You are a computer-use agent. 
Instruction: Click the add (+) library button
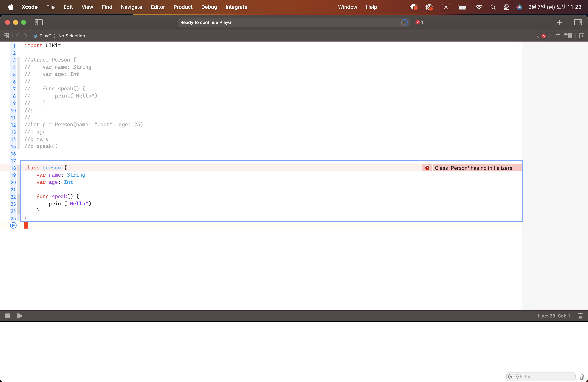coord(560,22)
